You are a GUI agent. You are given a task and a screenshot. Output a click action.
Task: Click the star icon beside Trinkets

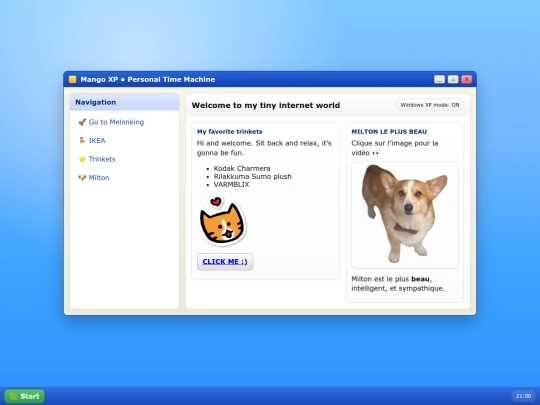tap(82, 159)
